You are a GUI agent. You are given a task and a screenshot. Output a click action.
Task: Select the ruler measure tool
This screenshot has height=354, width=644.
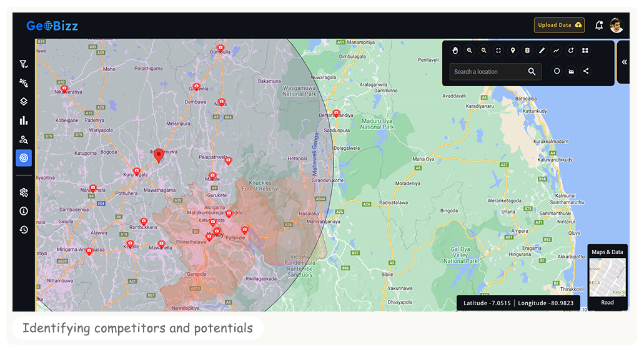click(x=542, y=51)
